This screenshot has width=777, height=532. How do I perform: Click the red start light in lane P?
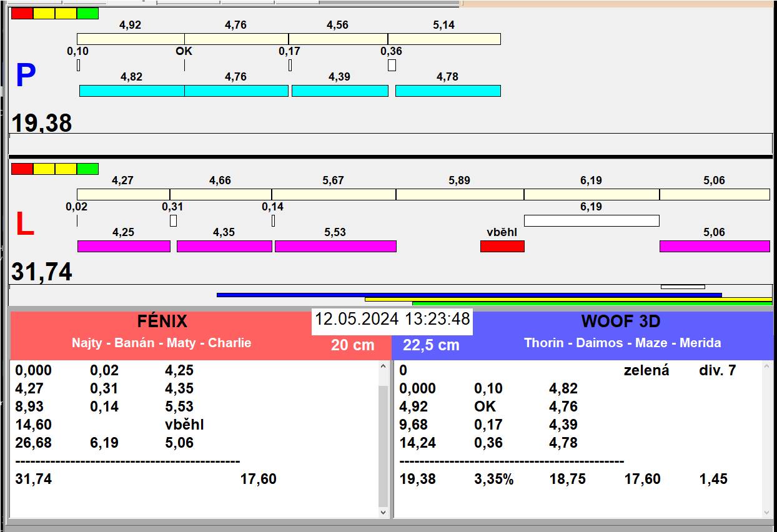click(22, 13)
